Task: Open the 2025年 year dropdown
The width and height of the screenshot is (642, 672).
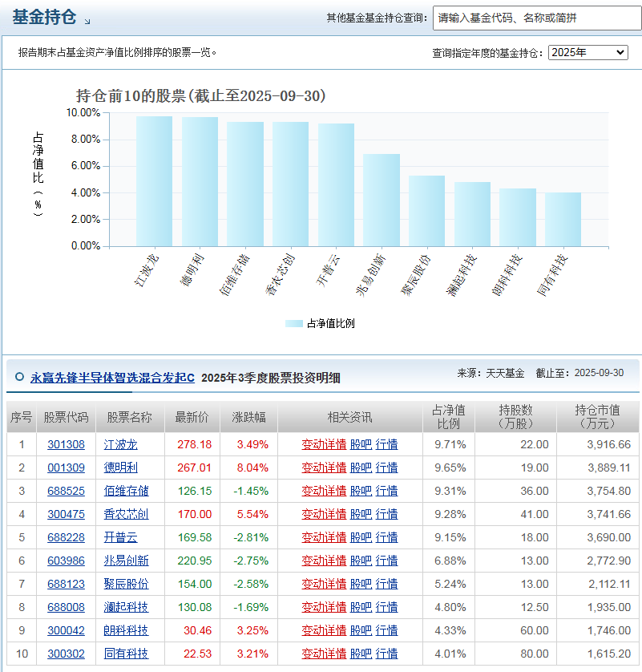Action: (588, 52)
